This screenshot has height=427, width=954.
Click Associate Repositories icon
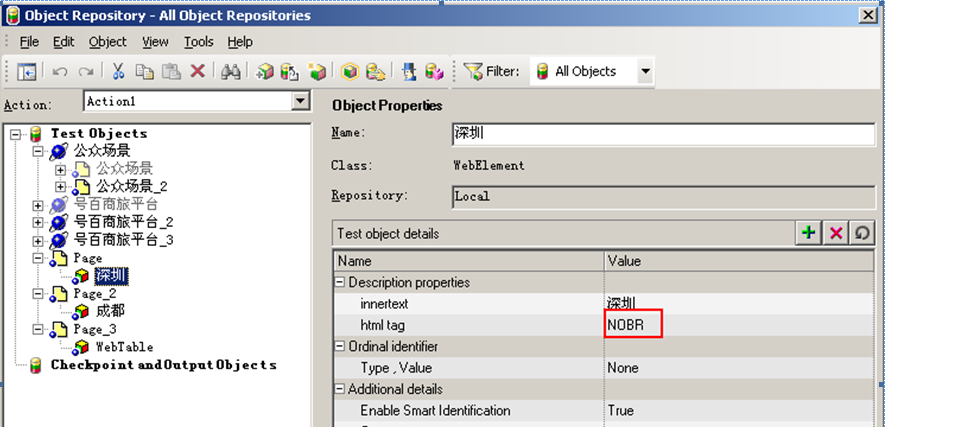[434, 71]
